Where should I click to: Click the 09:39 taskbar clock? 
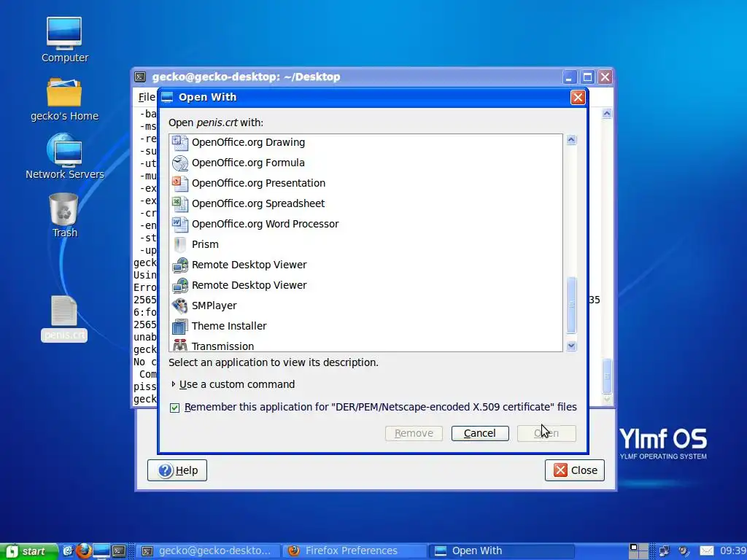click(732, 551)
